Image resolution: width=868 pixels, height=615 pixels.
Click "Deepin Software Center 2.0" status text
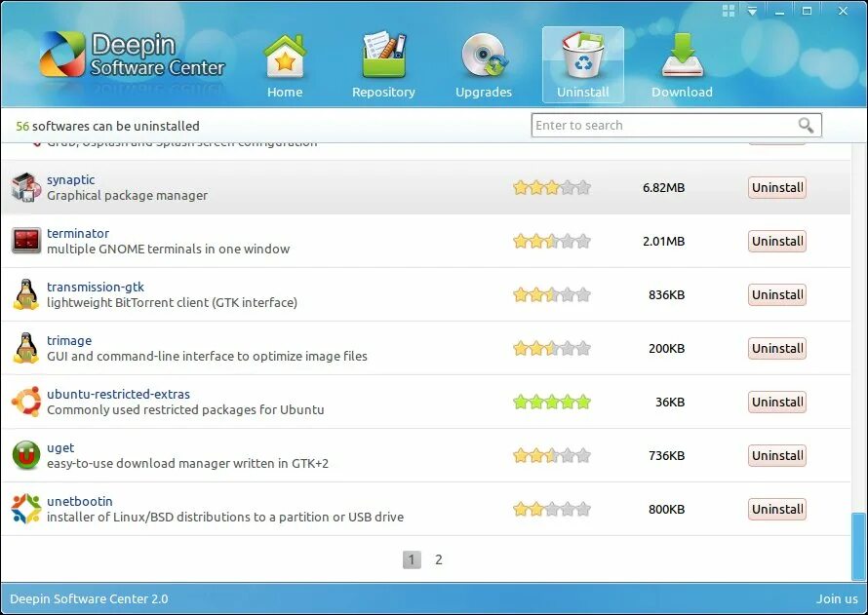pyautogui.click(x=89, y=599)
